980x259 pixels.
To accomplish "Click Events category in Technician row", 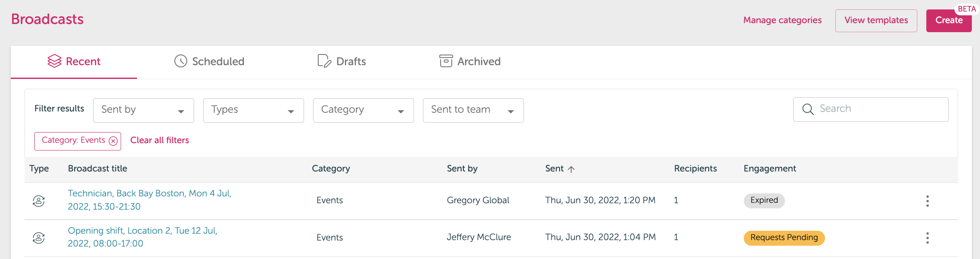I will (330, 200).
